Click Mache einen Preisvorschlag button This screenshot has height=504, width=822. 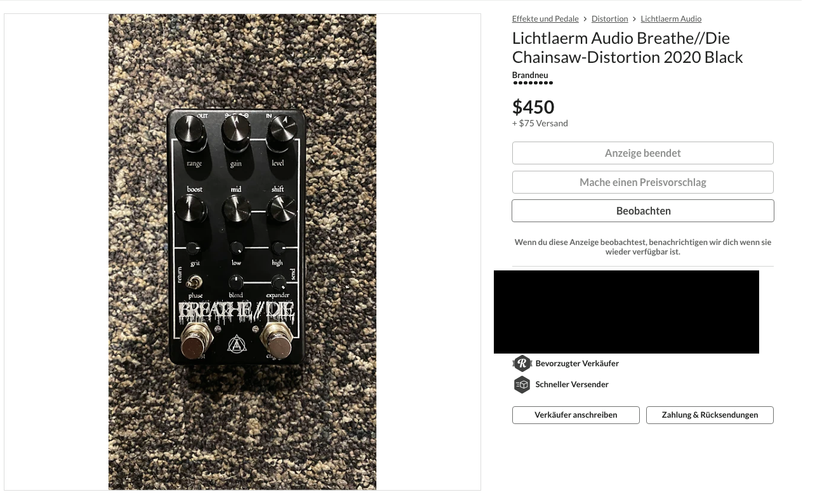(643, 182)
